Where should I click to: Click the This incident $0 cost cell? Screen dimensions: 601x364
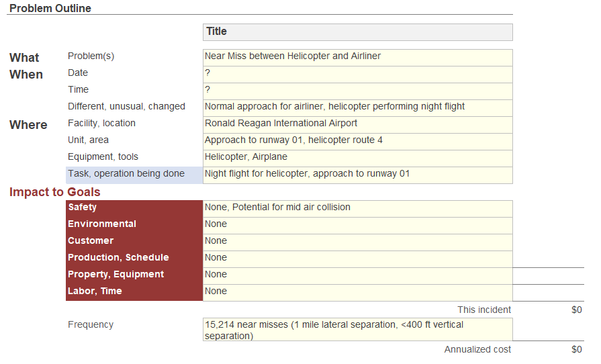pos(575,310)
